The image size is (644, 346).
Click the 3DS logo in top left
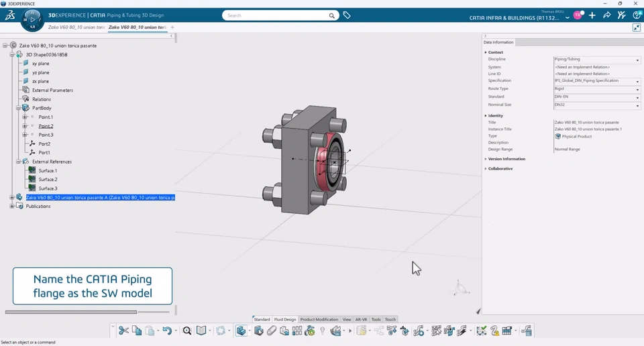10,15
